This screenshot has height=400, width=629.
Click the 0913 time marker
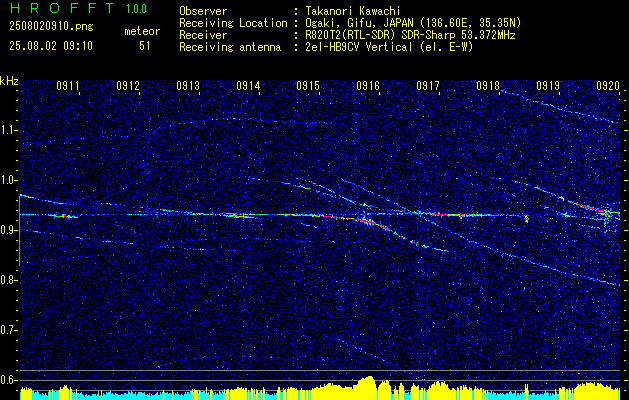click(x=188, y=86)
